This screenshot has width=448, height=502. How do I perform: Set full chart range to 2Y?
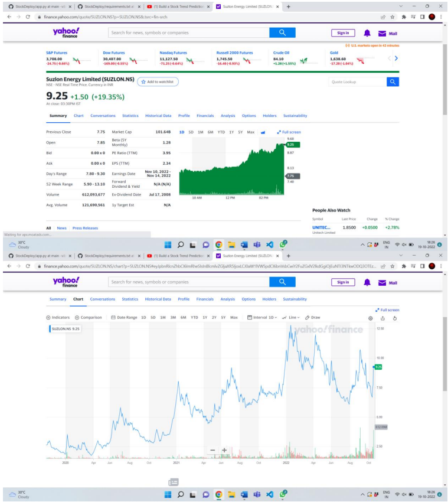click(x=214, y=318)
